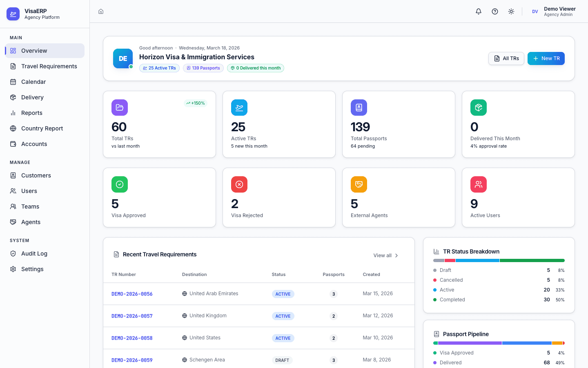
Task: Click the 0 Delivered this month badge
Action: coord(255,68)
